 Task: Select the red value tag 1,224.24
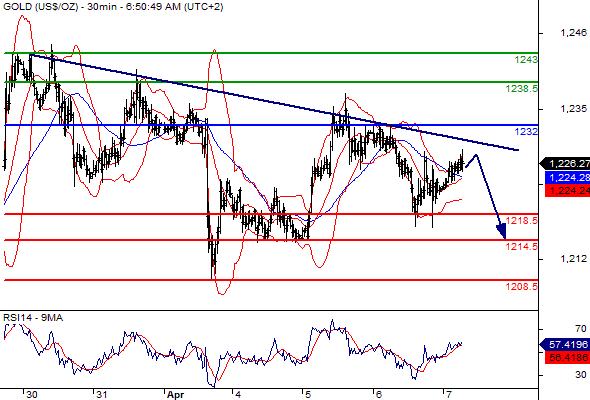[x=567, y=190]
